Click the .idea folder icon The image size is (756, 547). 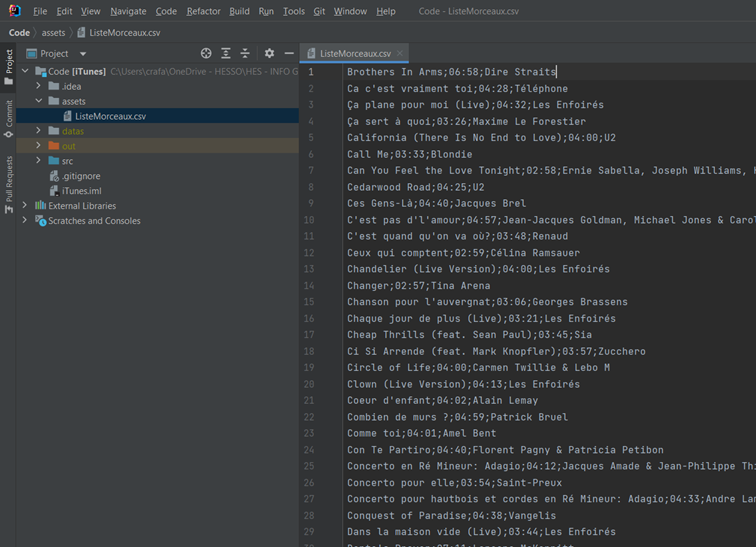coord(54,86)
